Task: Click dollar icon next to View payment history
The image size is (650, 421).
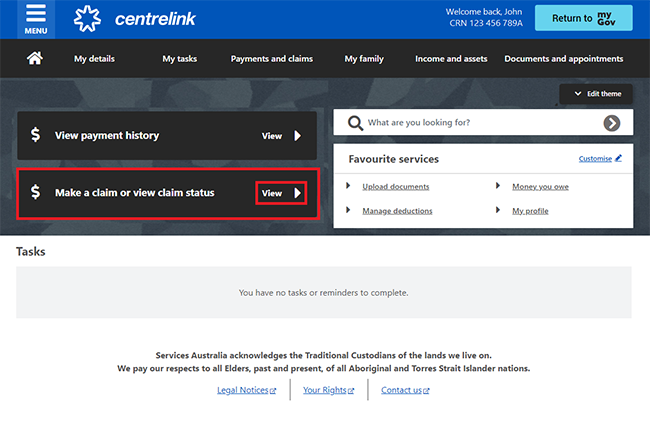Action: (x=36, y=135)
